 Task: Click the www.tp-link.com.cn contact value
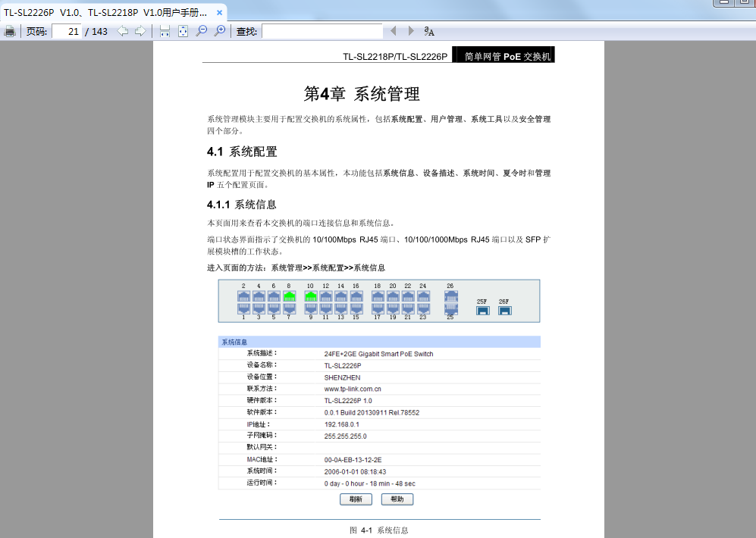click(353, 389)
